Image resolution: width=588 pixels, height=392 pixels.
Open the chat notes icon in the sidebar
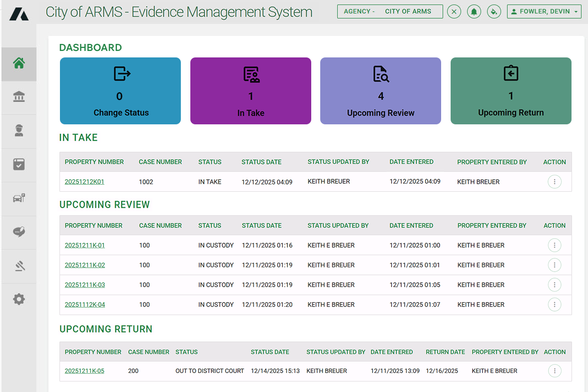pyautogui.click(x=18, y=232)
